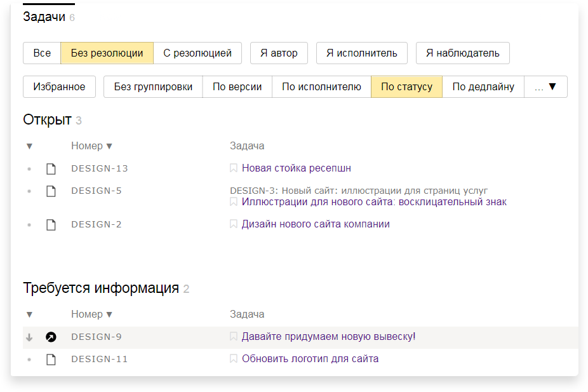588x392 pixels.
Task: Open the 'Обновить логотип для сайта' task
Action: (310, 358)
